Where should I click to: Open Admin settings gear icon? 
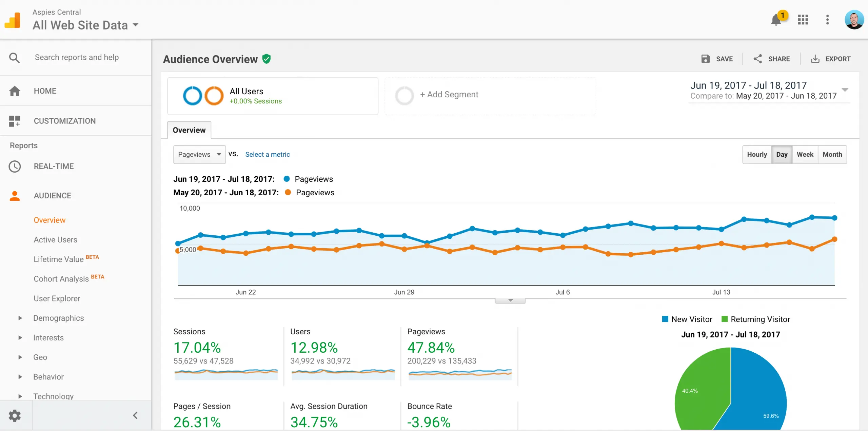[15, 415]
